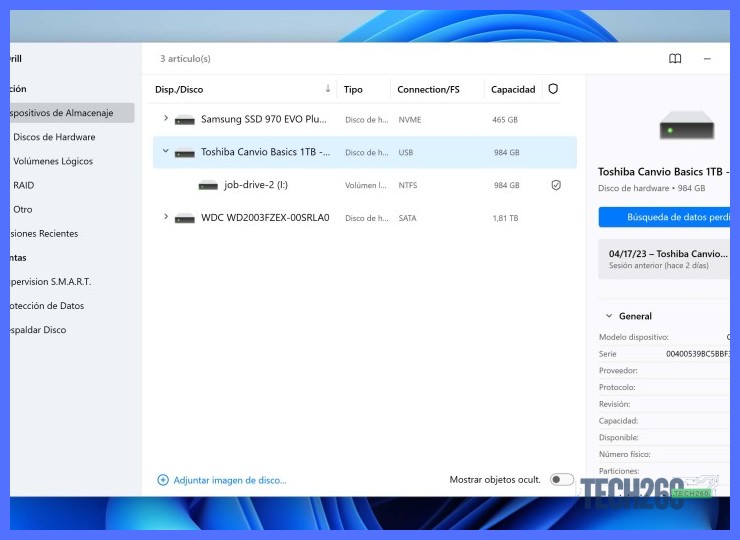This screenshot has height=540, width=740.
Task: Collapse the General section chevron
Action: point(609,316)
